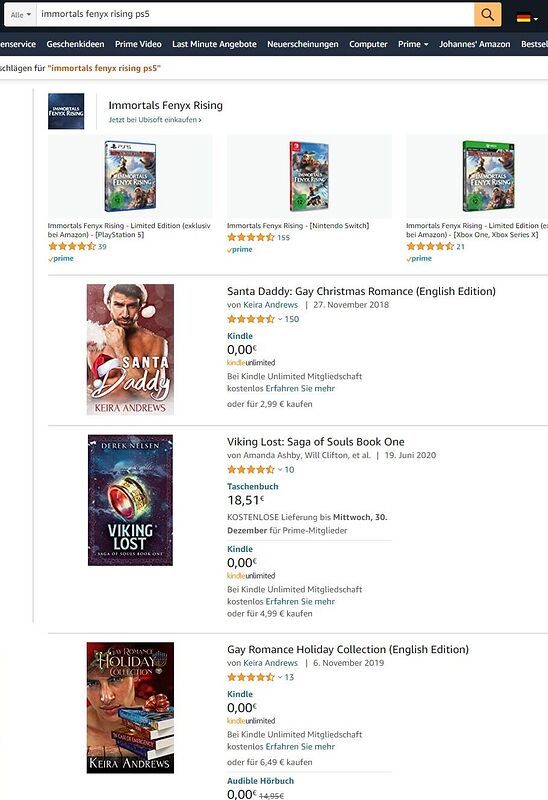Open the German flag language selector
Image resolution: width=548 pixels, height=800 pixels.
(x=527, y=18)
